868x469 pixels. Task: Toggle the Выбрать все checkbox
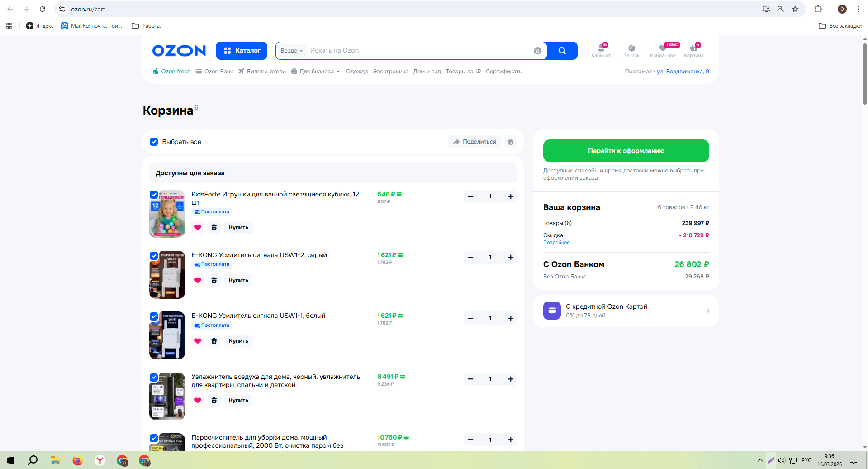click(x=154, y=142)
